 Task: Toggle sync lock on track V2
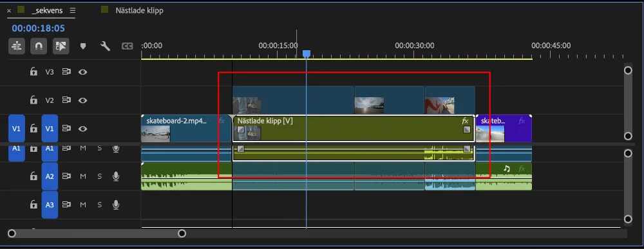tap(66, 100)
